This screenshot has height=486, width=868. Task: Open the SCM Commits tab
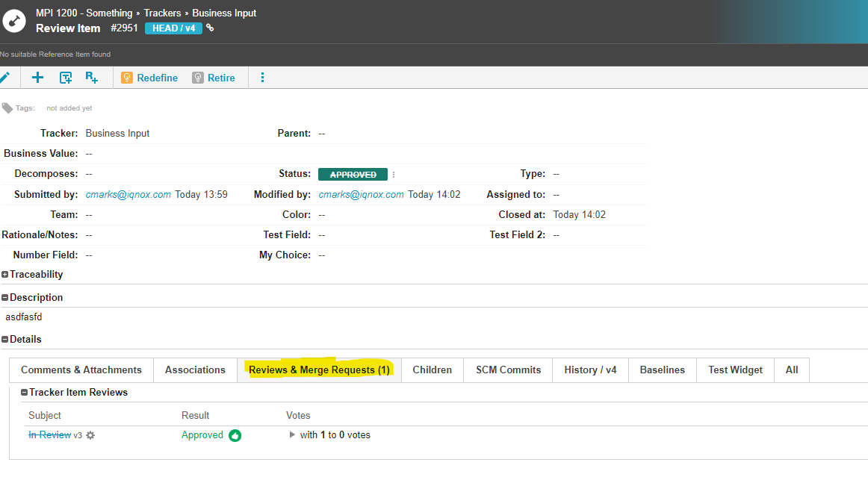click(508, 370)
